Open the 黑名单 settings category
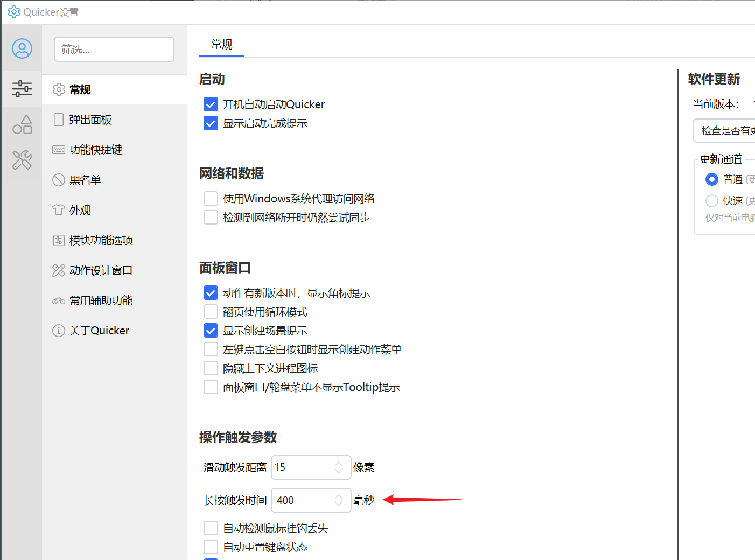Viewport: 755px width, 560px height. [115, 180]
